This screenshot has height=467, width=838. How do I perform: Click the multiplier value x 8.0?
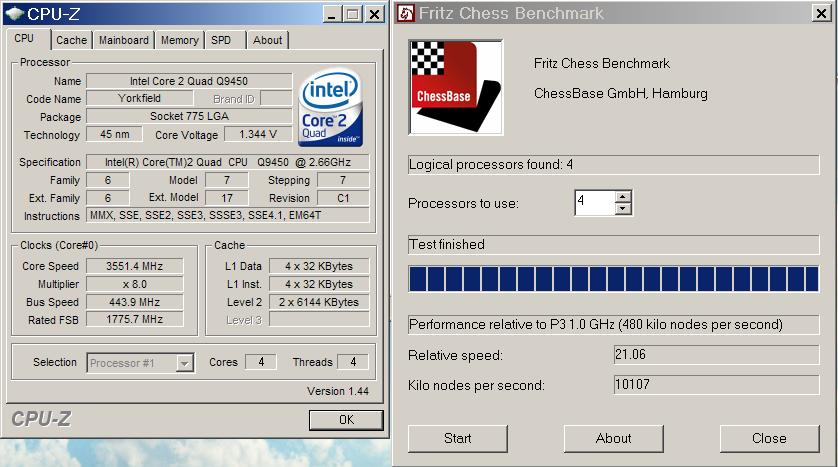135,284
